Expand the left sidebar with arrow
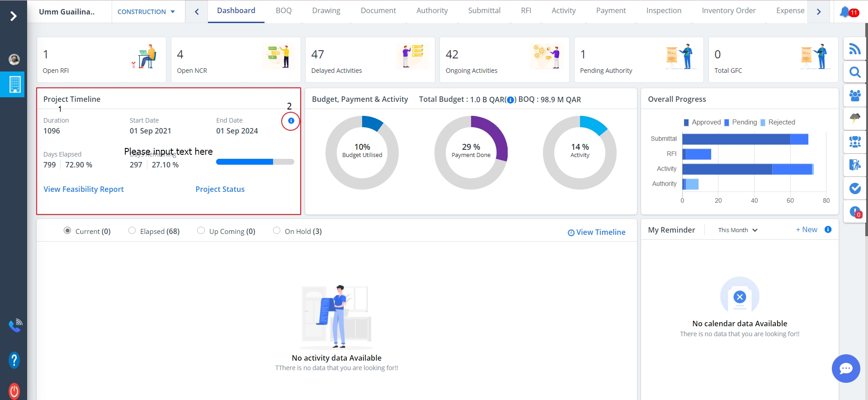 [14, 16]
